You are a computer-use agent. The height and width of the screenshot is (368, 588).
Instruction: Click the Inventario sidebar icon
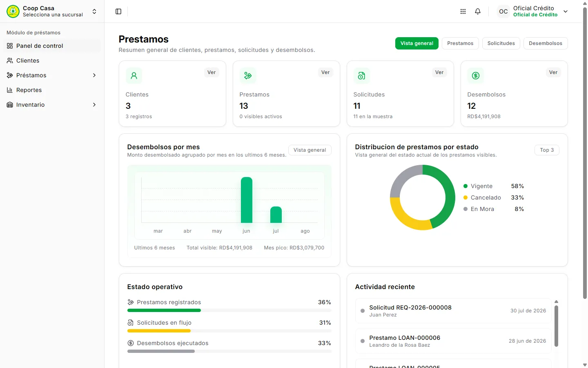[x=10, y=105]
